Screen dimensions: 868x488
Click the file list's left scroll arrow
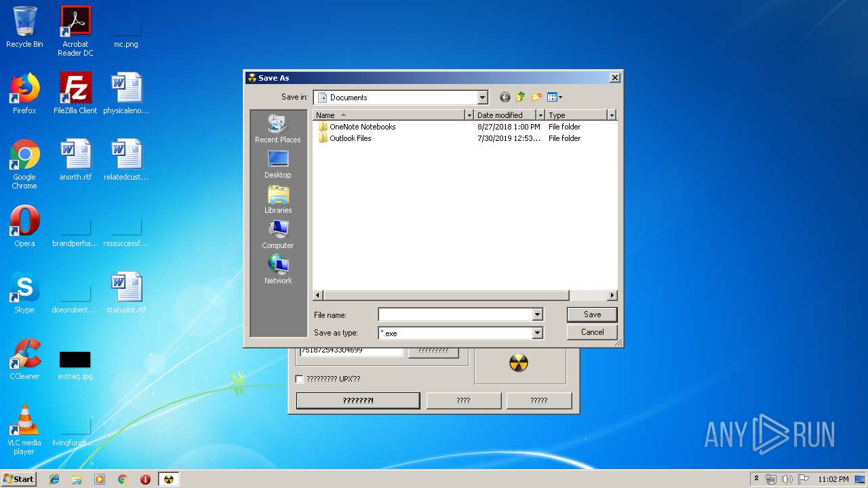[318, 296]
